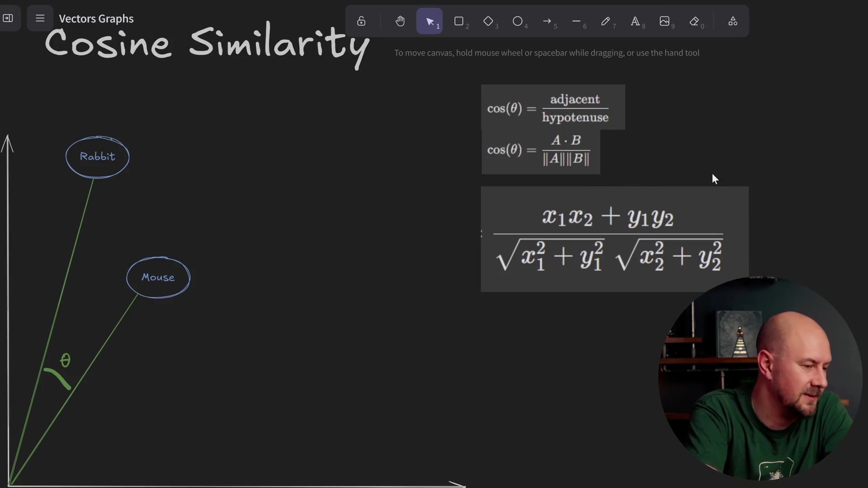Choose the Line tool
Image resolution: width=868 pixels, height=488 pixels.
point(576,21)
